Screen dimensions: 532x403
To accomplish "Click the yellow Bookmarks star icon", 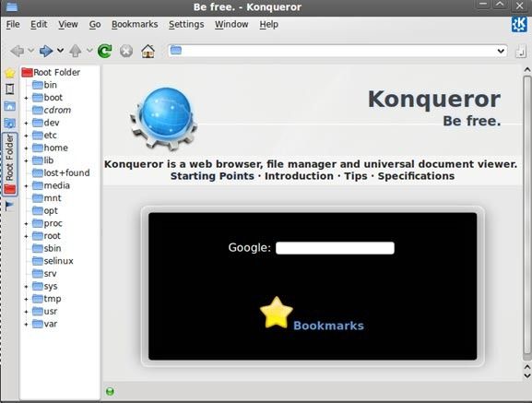I will 277,313.
